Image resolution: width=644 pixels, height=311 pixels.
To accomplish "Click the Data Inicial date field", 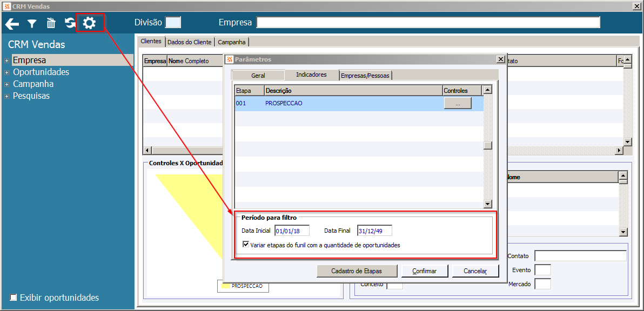I will [x=292, y=231].
